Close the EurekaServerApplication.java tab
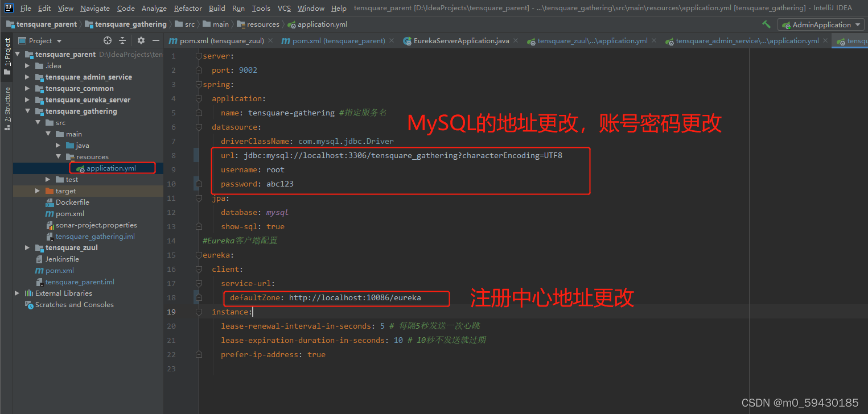Screen dimensions: 868x414 [515, 41]
